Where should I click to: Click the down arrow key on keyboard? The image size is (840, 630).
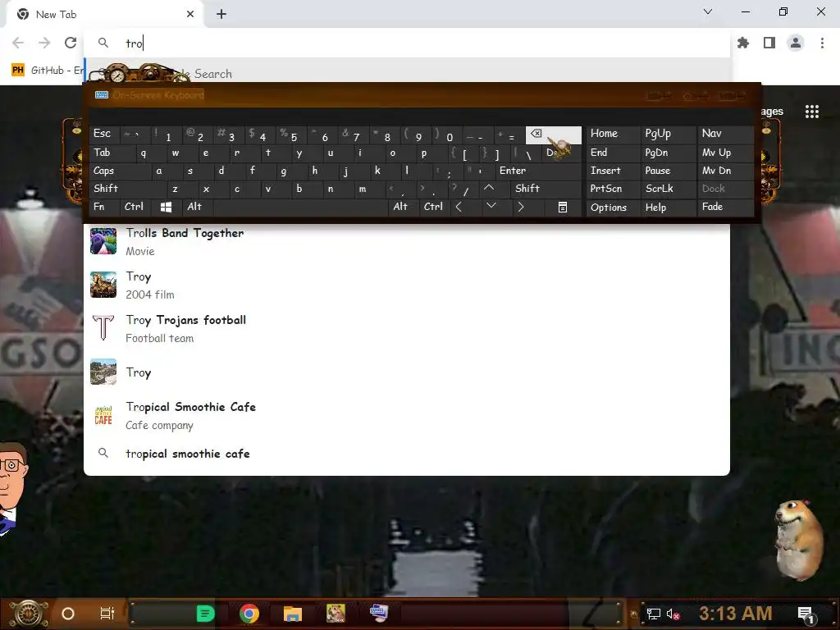491,206
